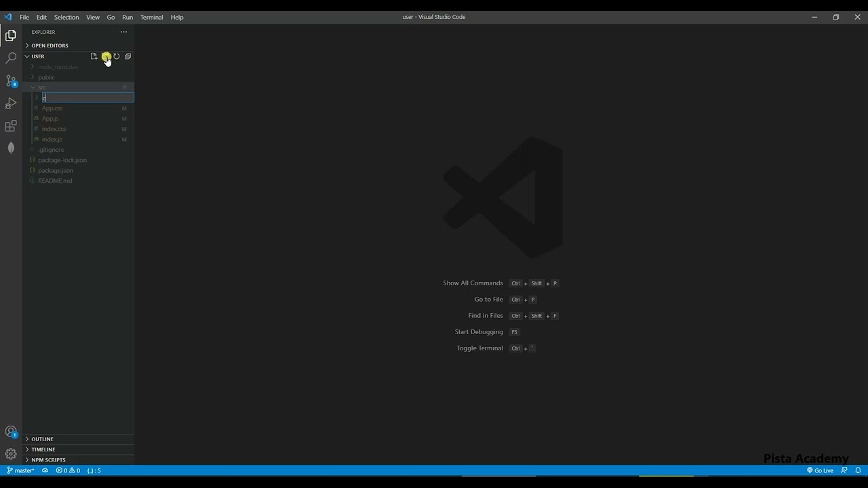Click the Go Live status bar button
Image resolution: width=868 pixels, height=488 pixels.
(x=820, y=470)
